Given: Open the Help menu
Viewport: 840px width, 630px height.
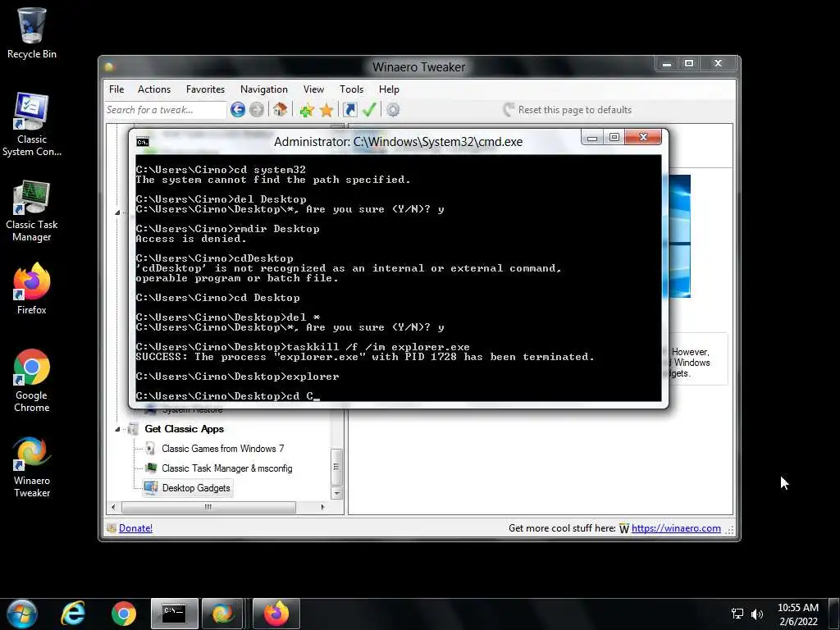Looking at the screenshot, I should point(389,89).
